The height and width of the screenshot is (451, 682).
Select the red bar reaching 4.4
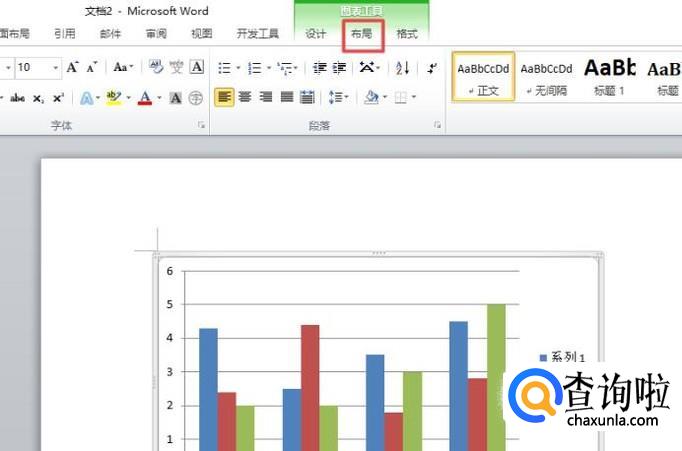[x=310, y=388]
